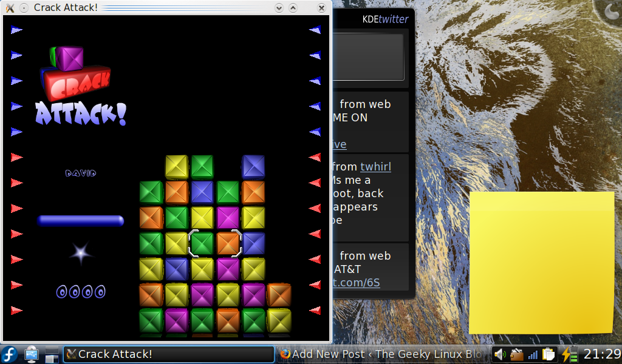The height and width of the screenshot is (364, 622).
Task: Click the network signal bars tray icon
Action: [x=533, y=354]
